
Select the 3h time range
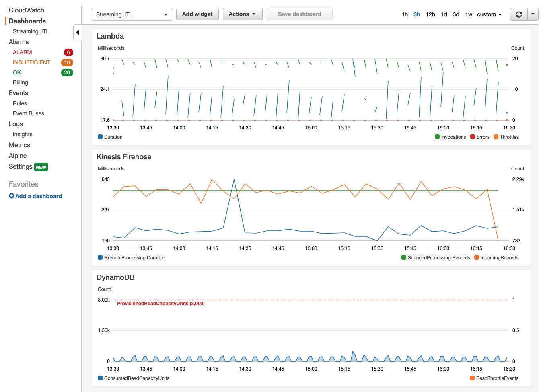[417, 14]
